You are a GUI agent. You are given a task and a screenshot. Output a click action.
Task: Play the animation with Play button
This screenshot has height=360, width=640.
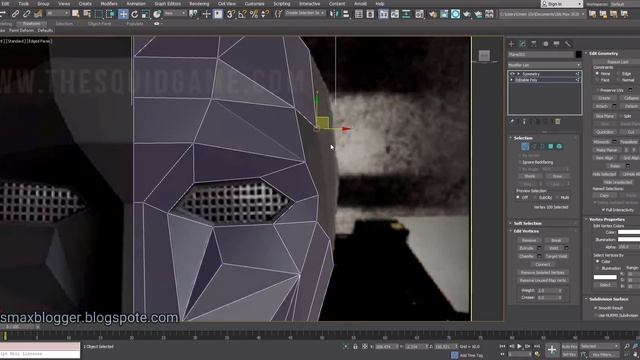(520, 347)
